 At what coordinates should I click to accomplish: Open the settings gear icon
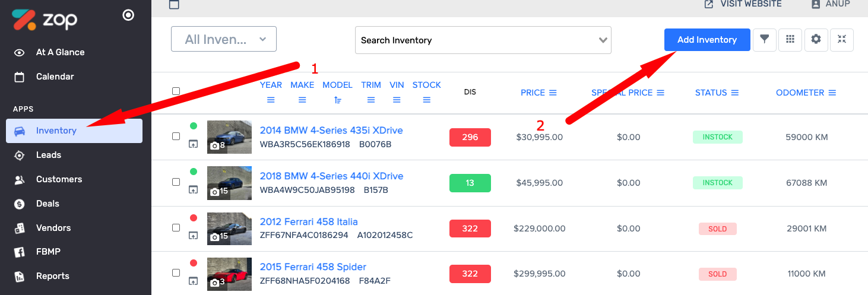(816, 39)
